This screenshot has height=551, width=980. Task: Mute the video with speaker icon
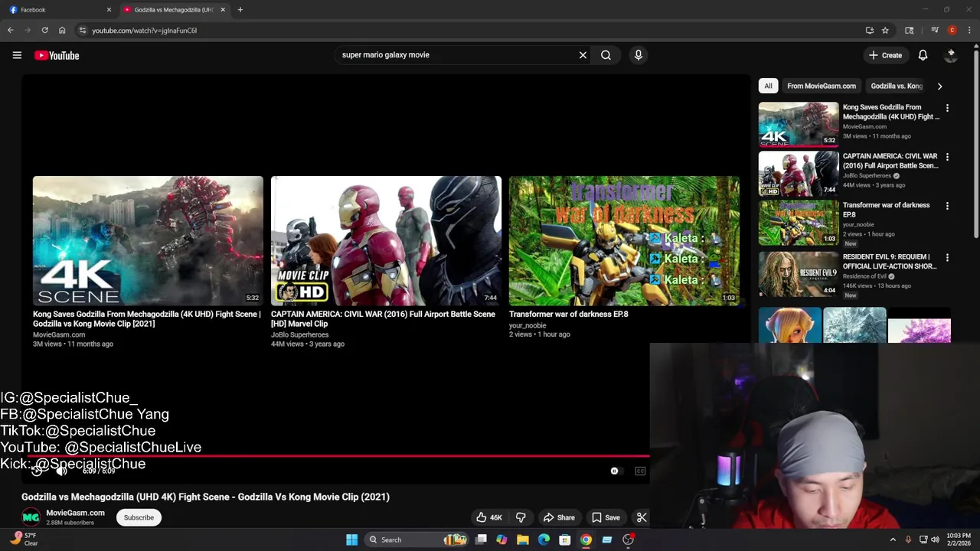pyautogui.click(x=62, y=471)
